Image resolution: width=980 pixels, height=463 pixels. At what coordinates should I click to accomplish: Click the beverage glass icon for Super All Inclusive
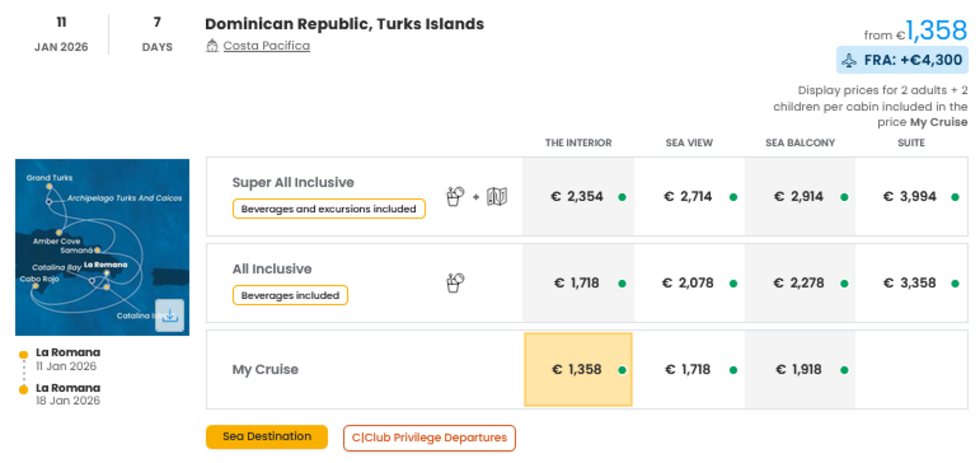click(x=455, y=197)
